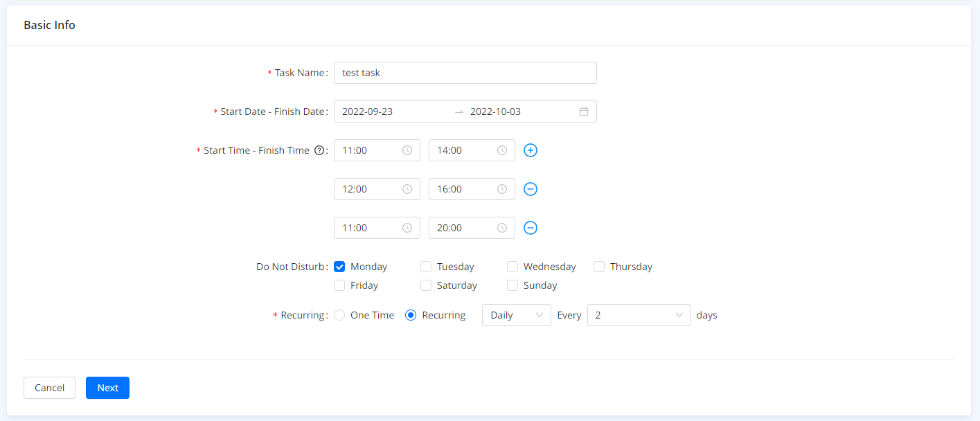Screen dimensions: 980x421
Task: Select the Recurring radio option
Action: [411, 315]
